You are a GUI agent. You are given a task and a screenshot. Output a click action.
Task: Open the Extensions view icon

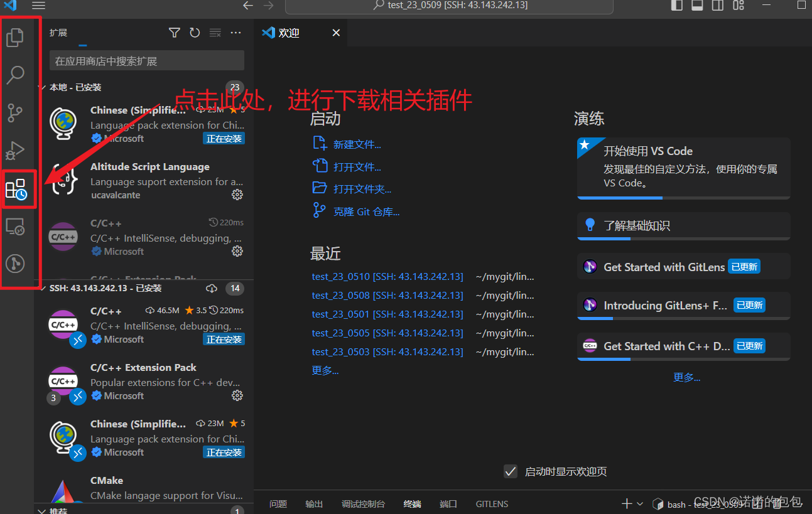coord(16,189)
